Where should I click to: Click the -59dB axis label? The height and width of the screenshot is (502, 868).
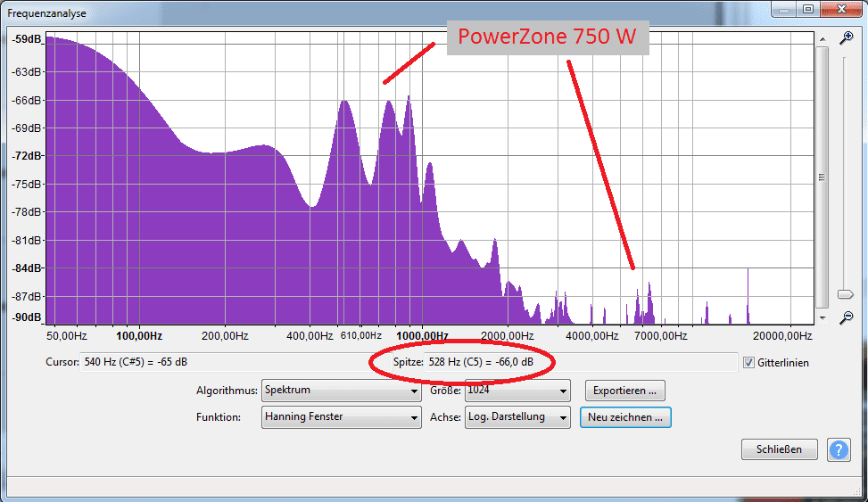(27, 39)
